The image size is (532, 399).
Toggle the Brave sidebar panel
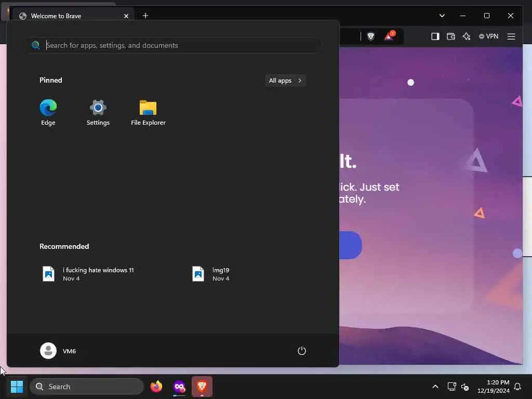click(x=435, y=36)
